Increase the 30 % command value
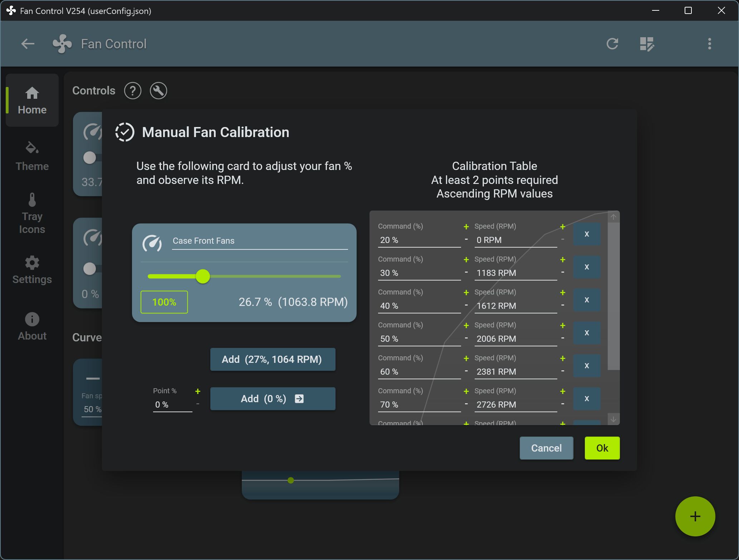 [x=466, y=259]
